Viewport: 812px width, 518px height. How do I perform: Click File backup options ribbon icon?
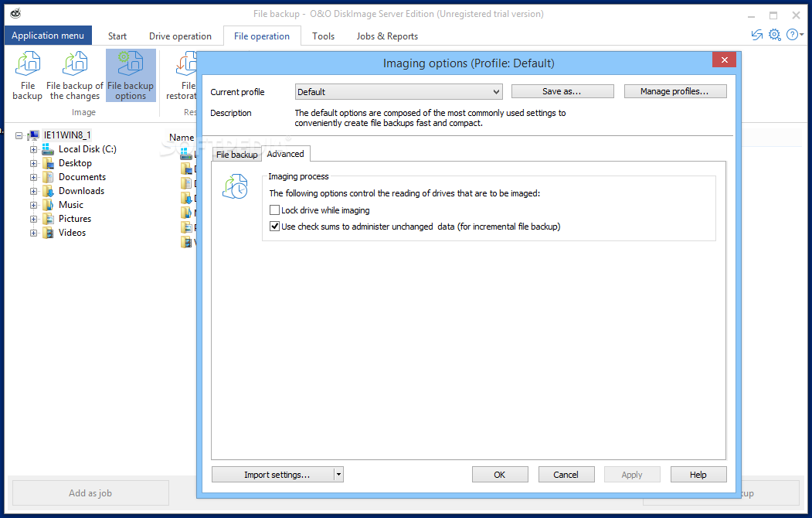131,63
